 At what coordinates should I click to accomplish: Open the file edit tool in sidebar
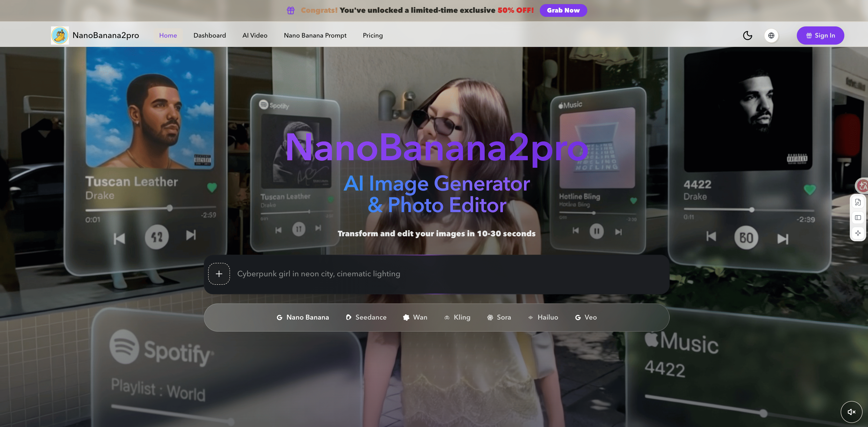click(858, 202)
